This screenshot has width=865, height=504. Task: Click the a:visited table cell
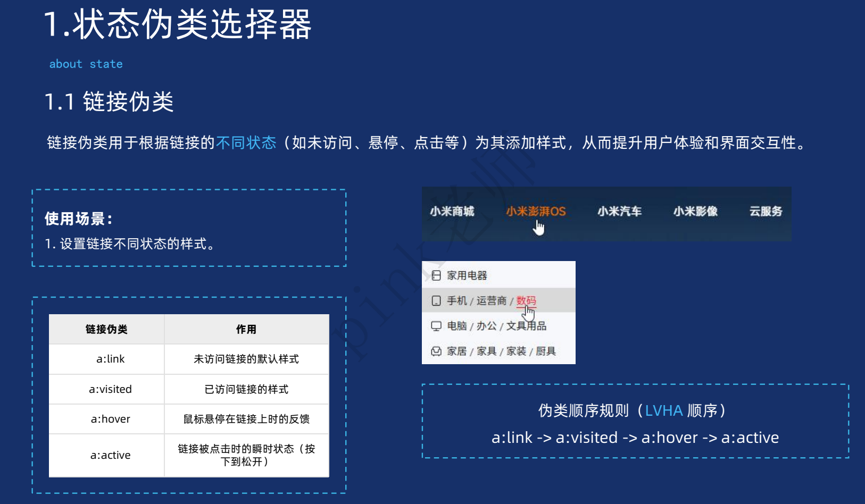[107, 389]
